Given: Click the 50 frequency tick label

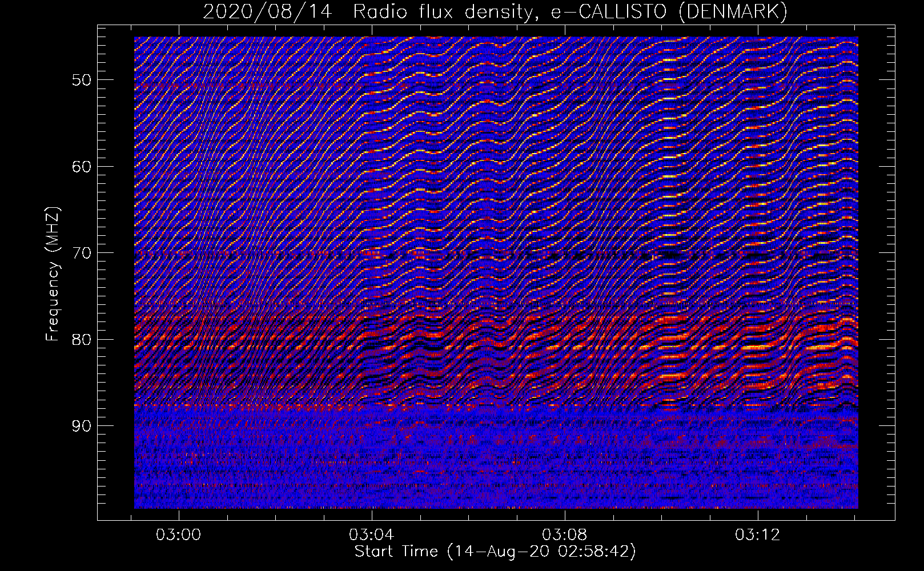Looking at the screenshot, I should coord(82,80).
